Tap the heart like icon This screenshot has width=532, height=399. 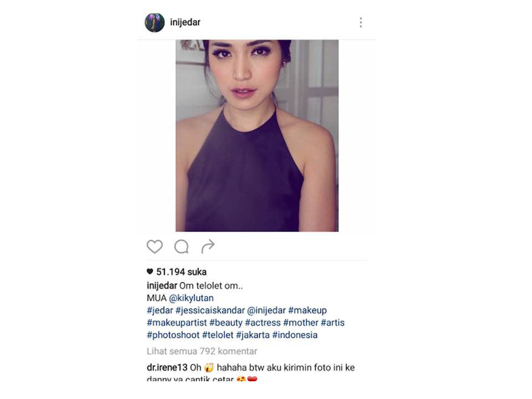tap(155, 247)
